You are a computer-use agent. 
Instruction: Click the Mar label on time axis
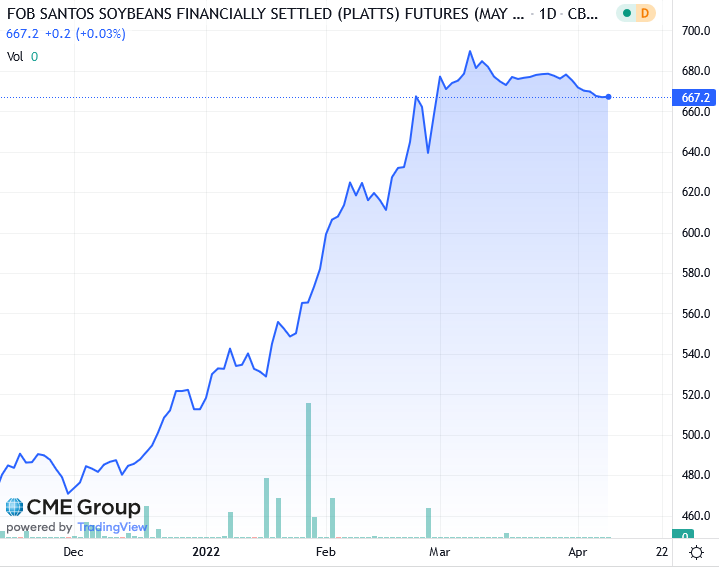point(438,551)
